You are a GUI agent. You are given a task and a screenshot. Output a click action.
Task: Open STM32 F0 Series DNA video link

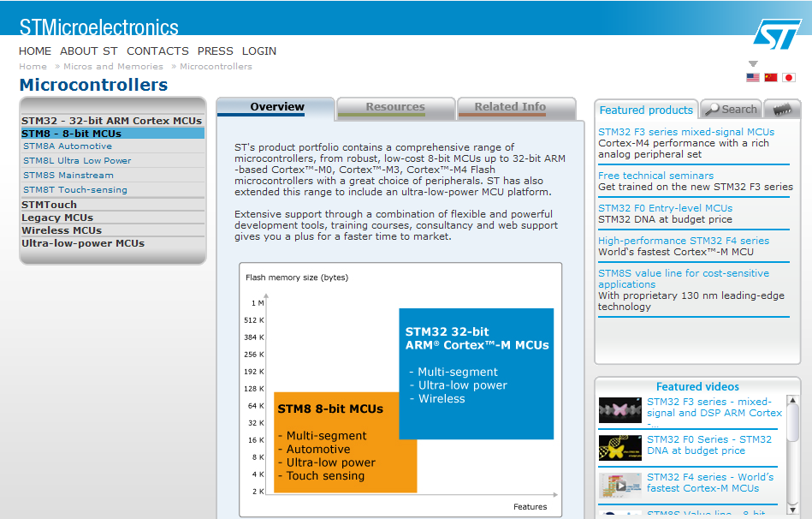(709, 444)
